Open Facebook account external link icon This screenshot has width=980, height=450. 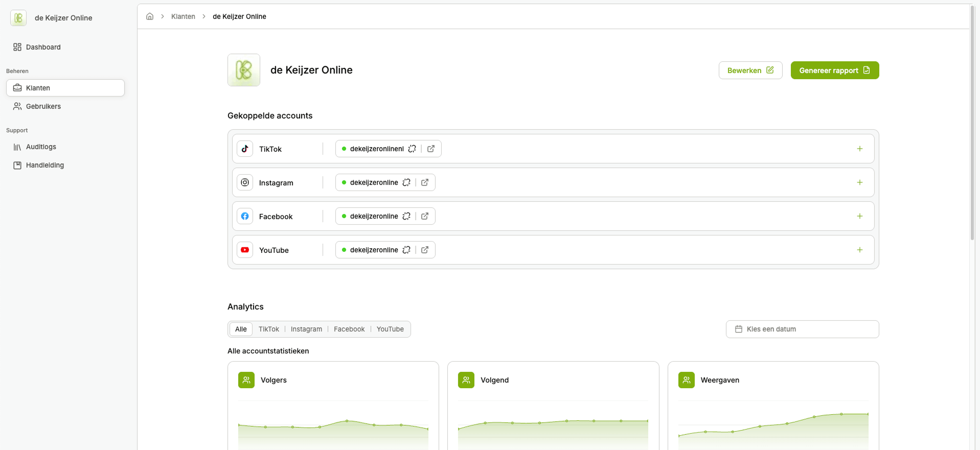click(x=425, y=216)
